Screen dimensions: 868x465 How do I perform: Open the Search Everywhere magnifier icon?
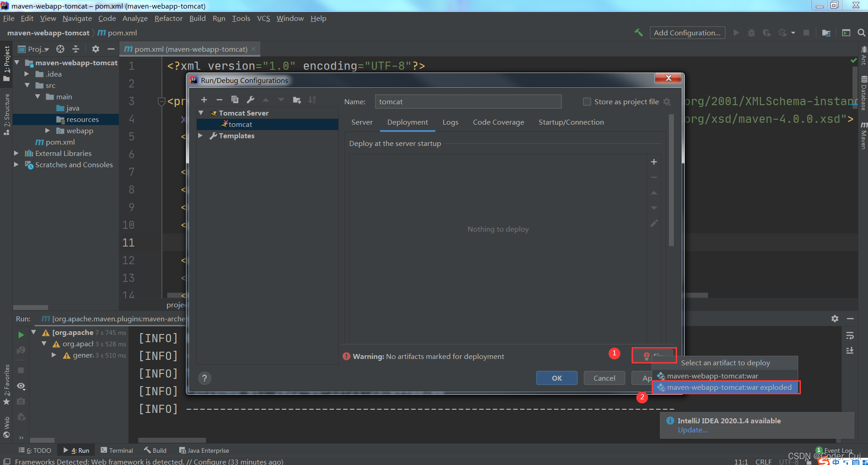pyautogui.click(x=861, y=33)
